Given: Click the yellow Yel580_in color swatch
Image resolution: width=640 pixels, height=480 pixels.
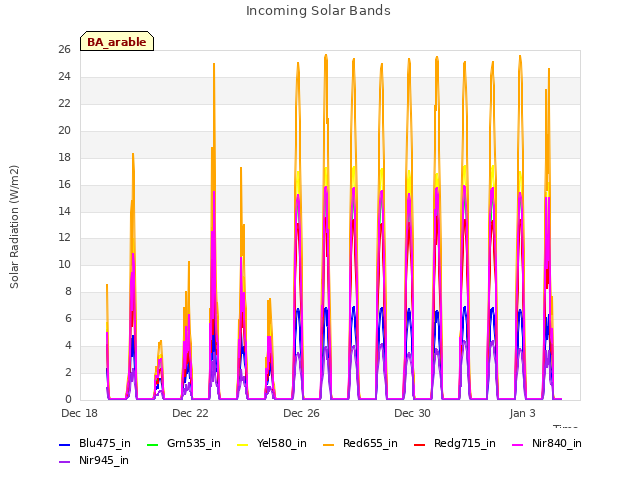Looking at the screenshot, I should click(x=243, y=444).
